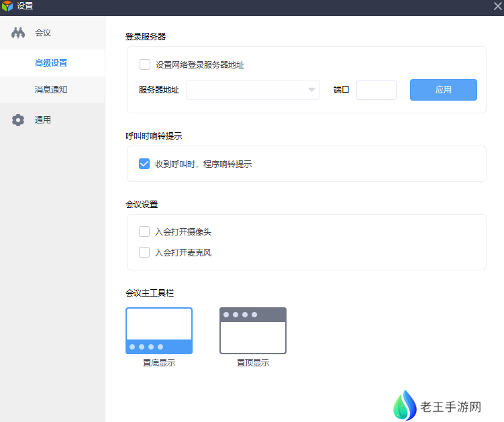Expand the 服务器地址 dropdown arrow

click(x=311, y=90)
